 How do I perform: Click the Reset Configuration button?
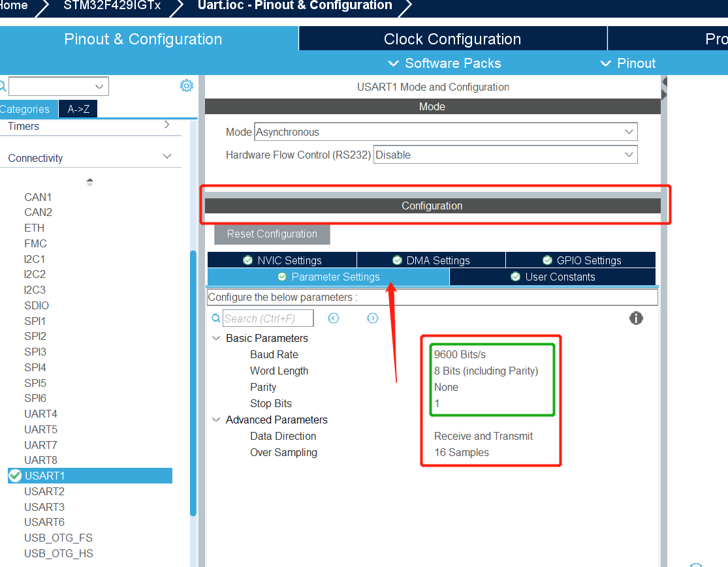[x=272, y=234]
